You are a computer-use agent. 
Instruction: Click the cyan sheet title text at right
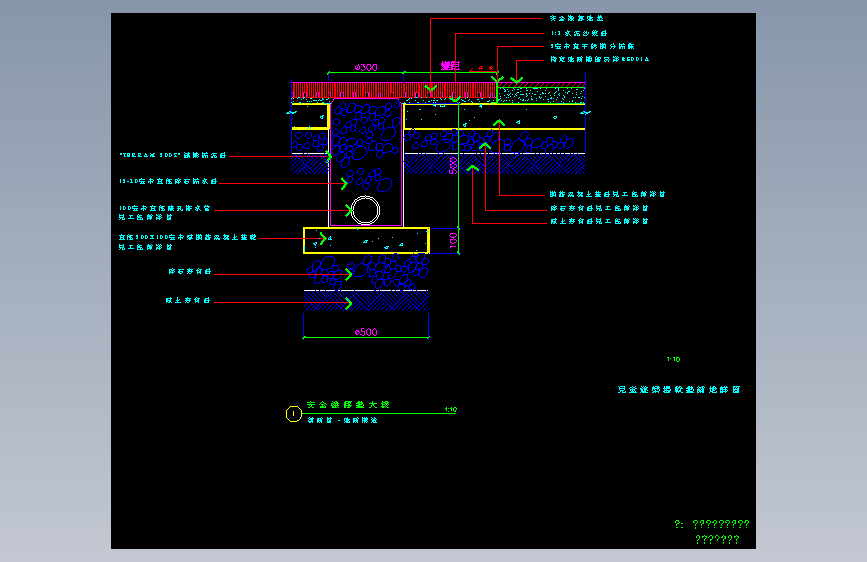[679, 390]
